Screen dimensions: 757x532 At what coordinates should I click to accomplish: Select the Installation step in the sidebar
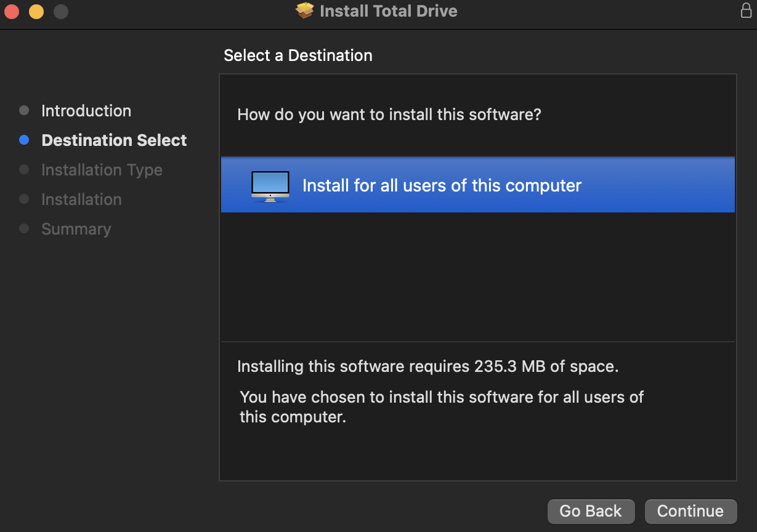(81, 199)
